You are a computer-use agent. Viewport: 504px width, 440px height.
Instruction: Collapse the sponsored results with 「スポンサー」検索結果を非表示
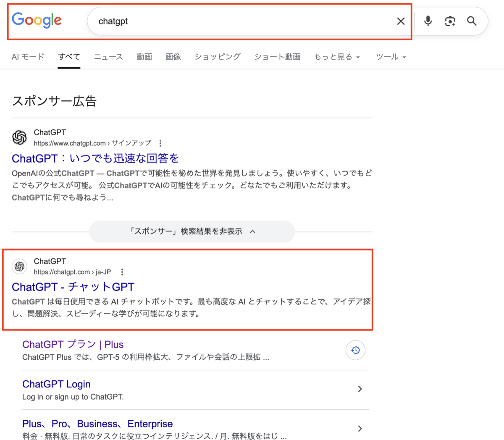pyautogui.click(x=192, y=231)
